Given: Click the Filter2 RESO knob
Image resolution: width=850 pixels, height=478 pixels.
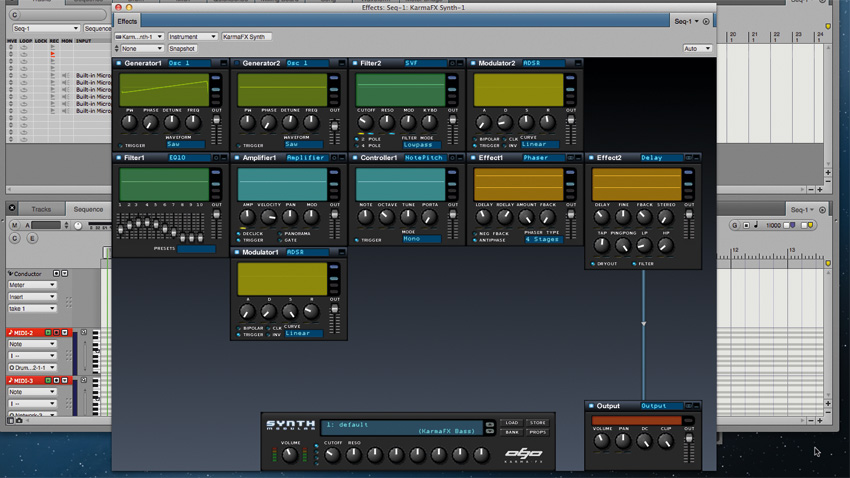Looking at the screenshot, I should coord(387,122).
